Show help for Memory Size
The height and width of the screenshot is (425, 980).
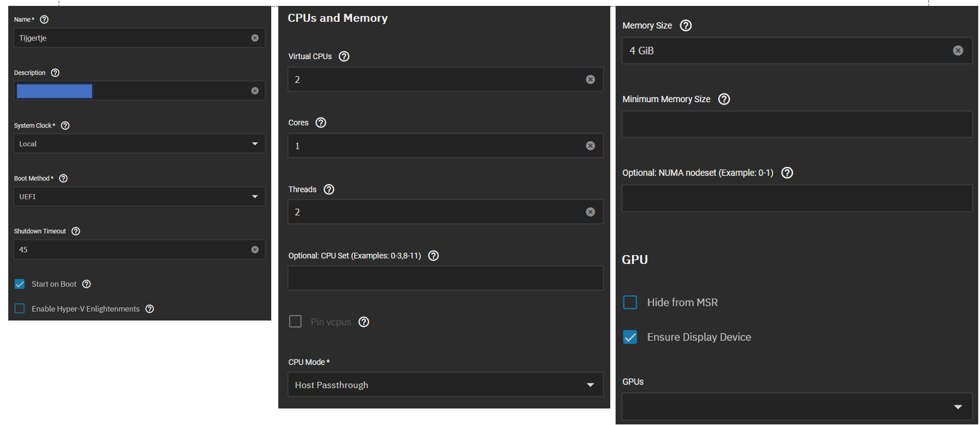686,25
